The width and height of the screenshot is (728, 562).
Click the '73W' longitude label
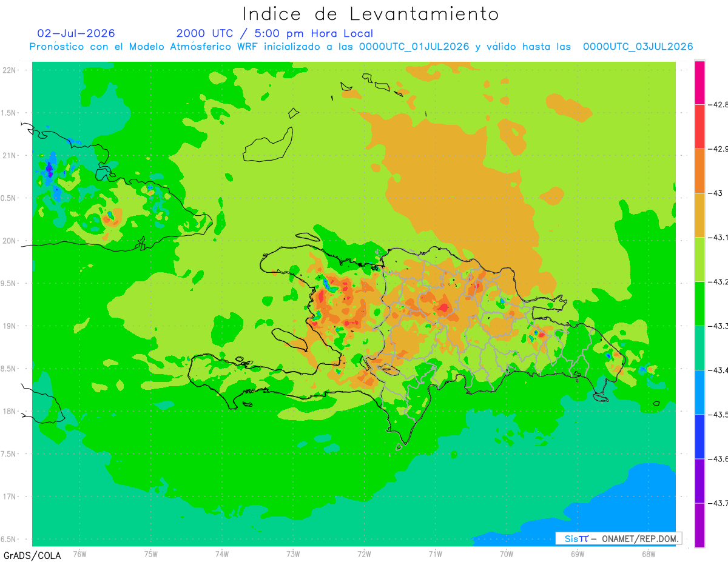tap(293, 554)
